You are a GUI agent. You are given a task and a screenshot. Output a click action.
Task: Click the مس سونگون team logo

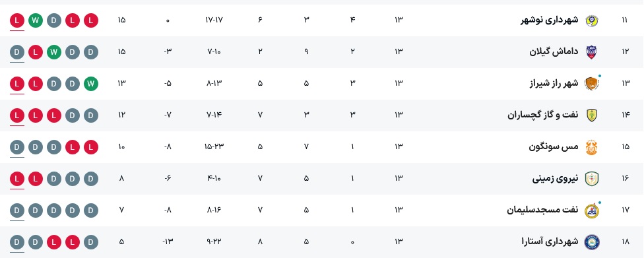tap(591, 146)
